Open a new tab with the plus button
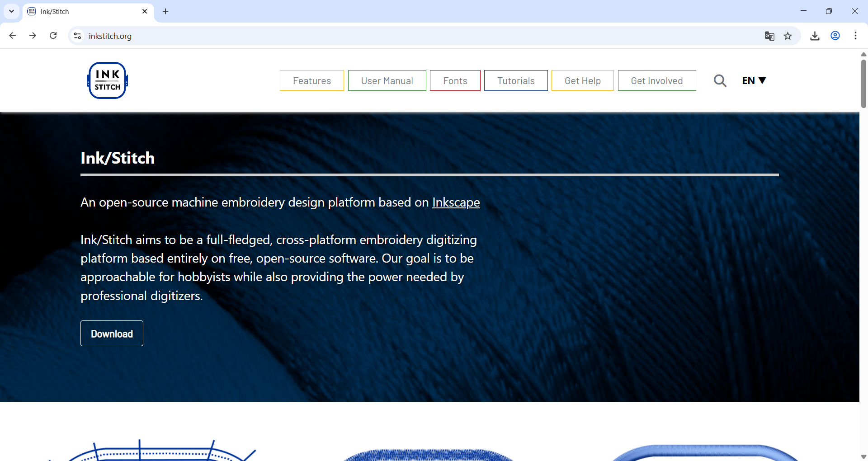Screen dimensions: 868x461 coord(165,11)
